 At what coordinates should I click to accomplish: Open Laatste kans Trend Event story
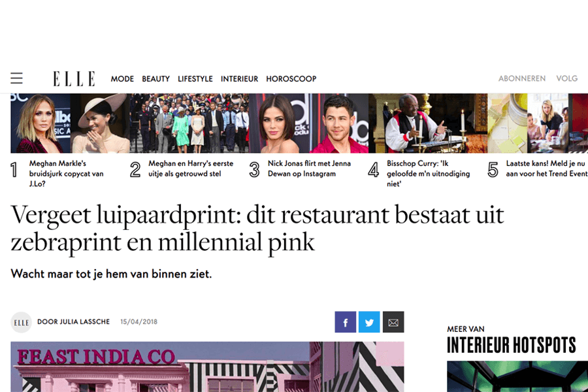point(547,169)
